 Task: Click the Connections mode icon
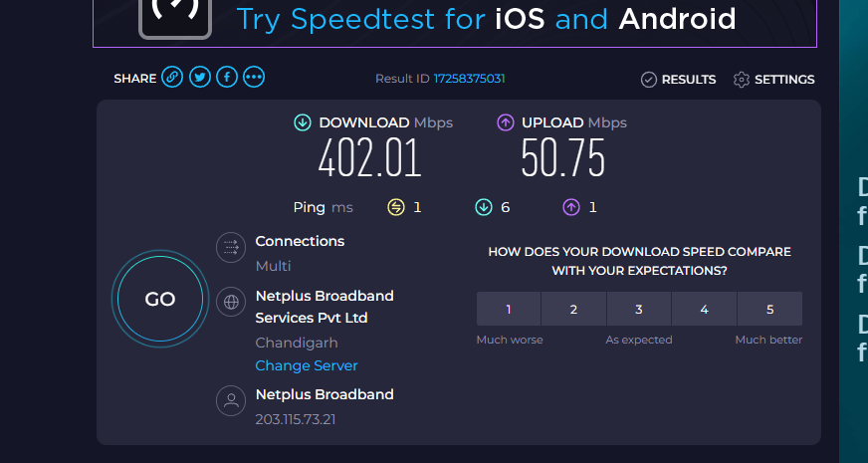click(x=231, y=247)
